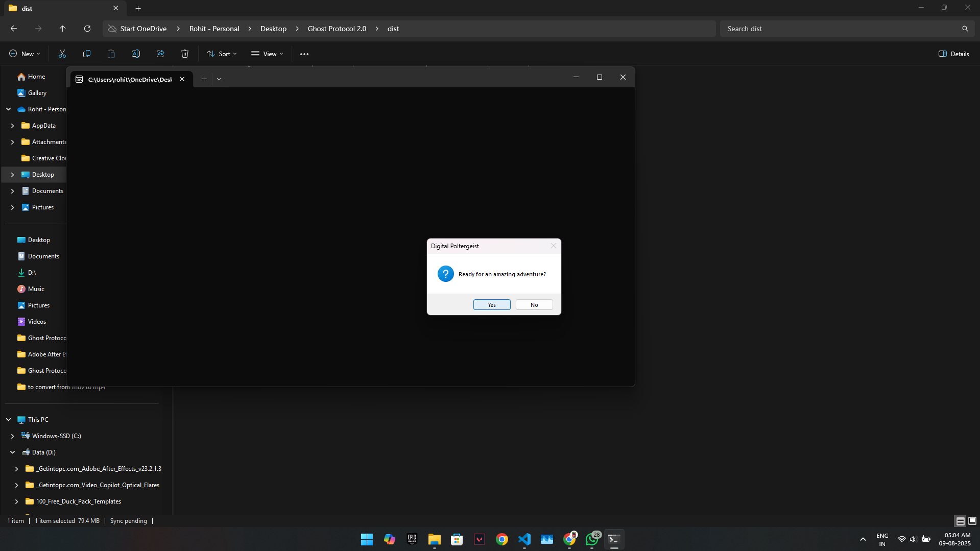Open the volume control in the tray
This screenshot has height=551, width=980.
pyautogui.click(x=914, y=539)
